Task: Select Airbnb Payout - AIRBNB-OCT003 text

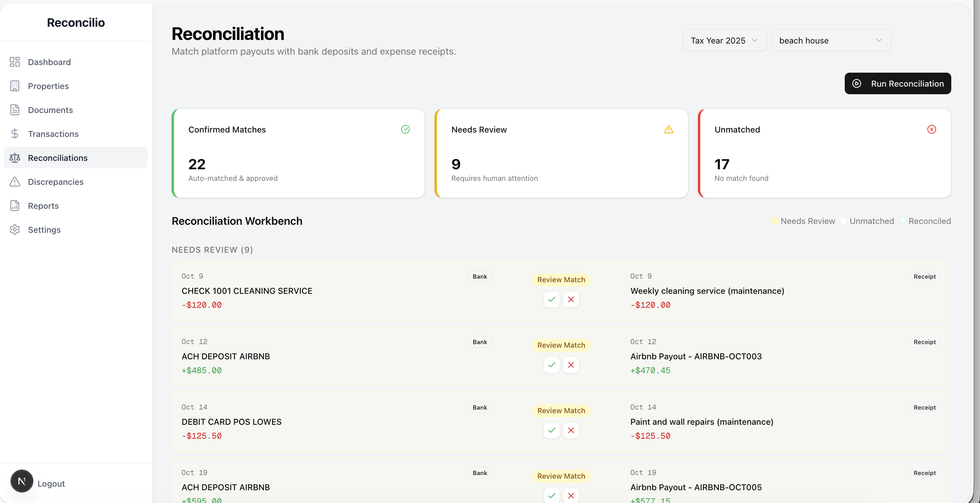Action: (x=696, y=356)
